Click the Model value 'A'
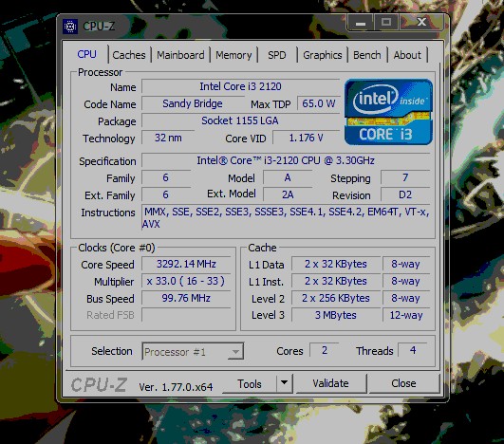 click(288, 177)
